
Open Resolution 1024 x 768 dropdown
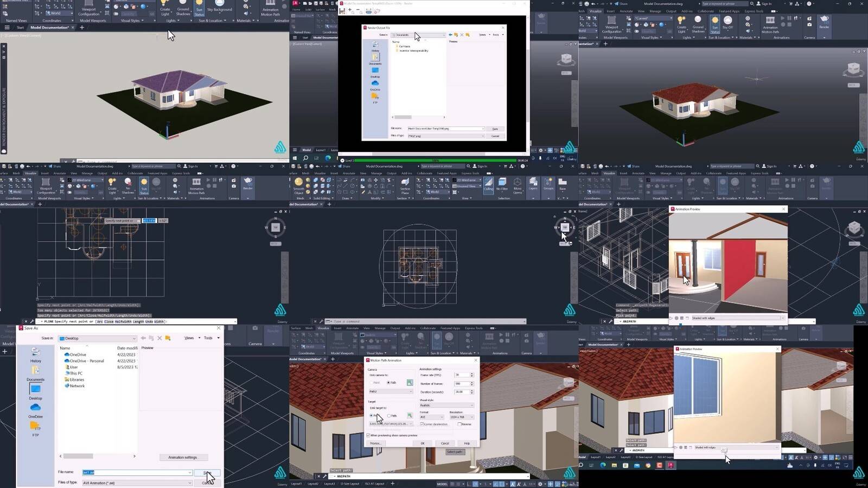coord(462,417)
